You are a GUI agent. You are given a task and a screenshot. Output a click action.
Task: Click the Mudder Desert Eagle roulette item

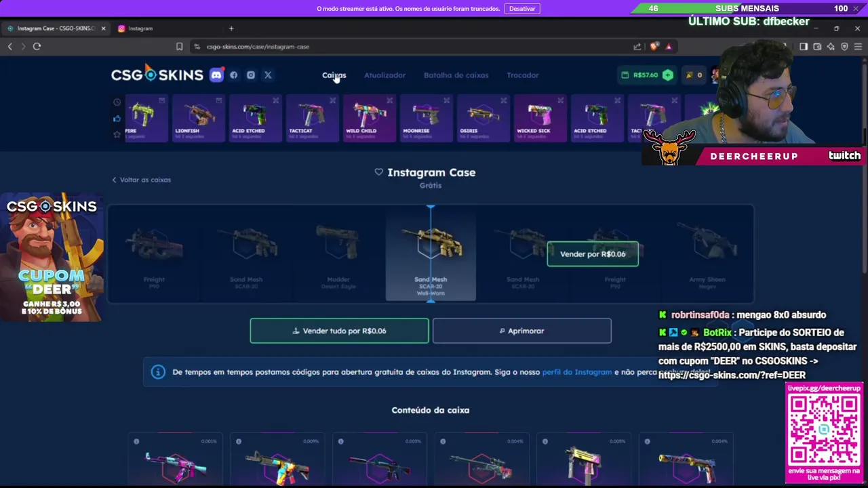338,254
